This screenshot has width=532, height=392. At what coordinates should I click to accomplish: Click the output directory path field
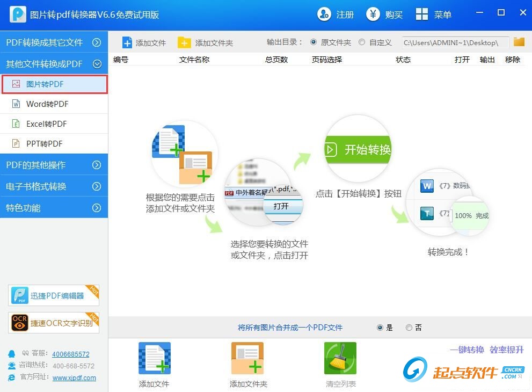(455, 42)
